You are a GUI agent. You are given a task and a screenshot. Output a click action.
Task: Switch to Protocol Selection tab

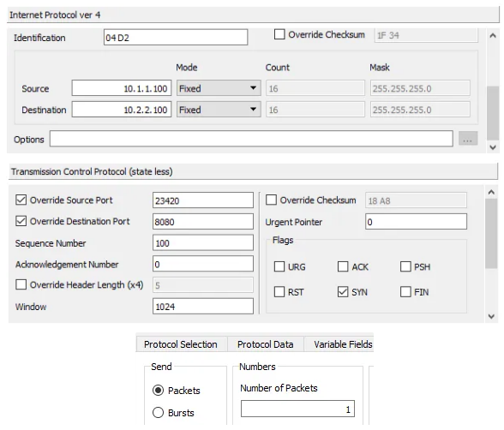click(181, 344)
